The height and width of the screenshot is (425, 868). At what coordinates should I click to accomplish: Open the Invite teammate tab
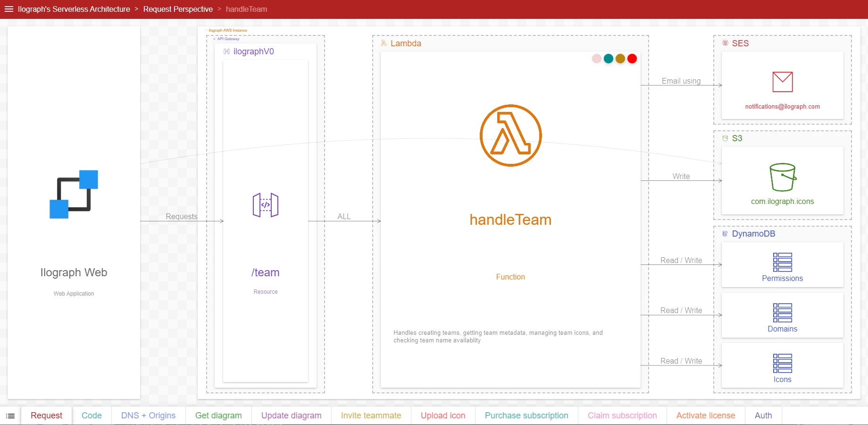[x=371, y=416]
